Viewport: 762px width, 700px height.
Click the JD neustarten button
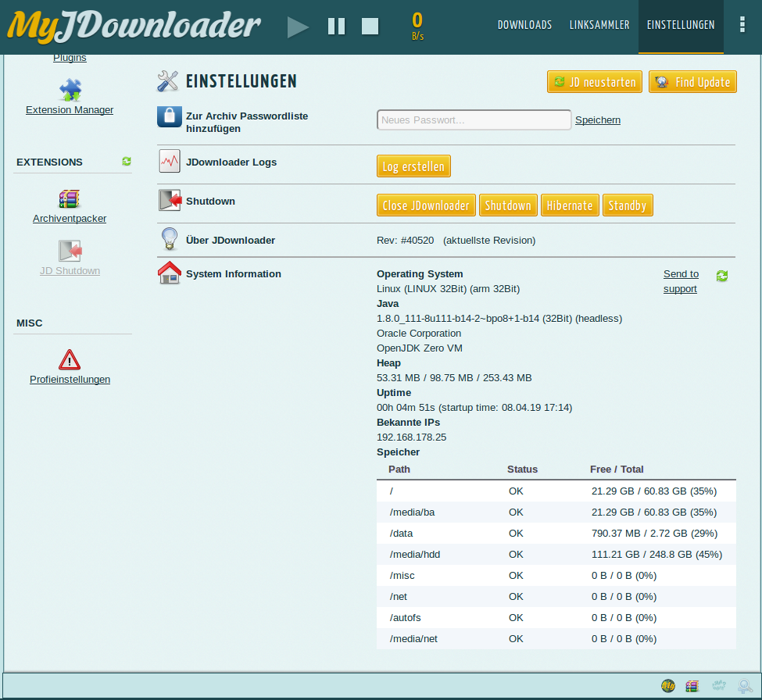tap(595, 82)
